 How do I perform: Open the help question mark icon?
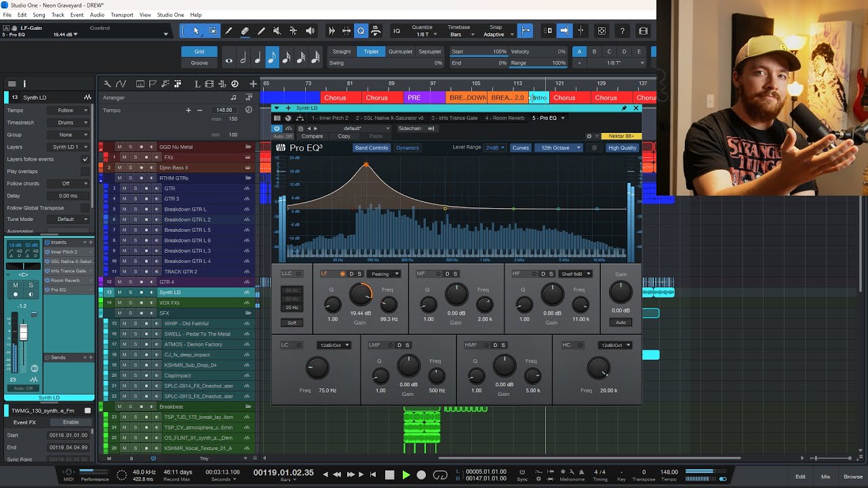point(622,31)
